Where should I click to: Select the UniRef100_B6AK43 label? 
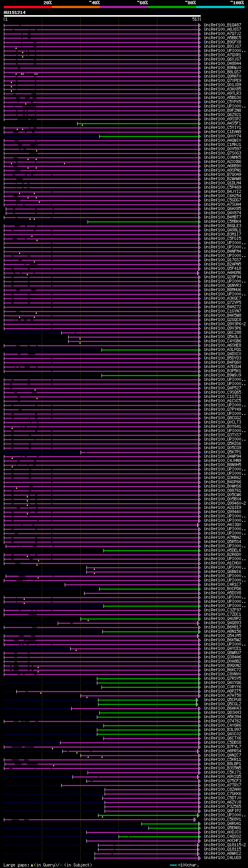222,708
